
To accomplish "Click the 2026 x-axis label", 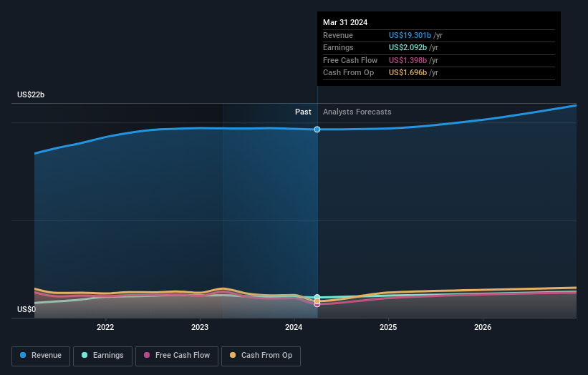I will [x=483, y=328].
